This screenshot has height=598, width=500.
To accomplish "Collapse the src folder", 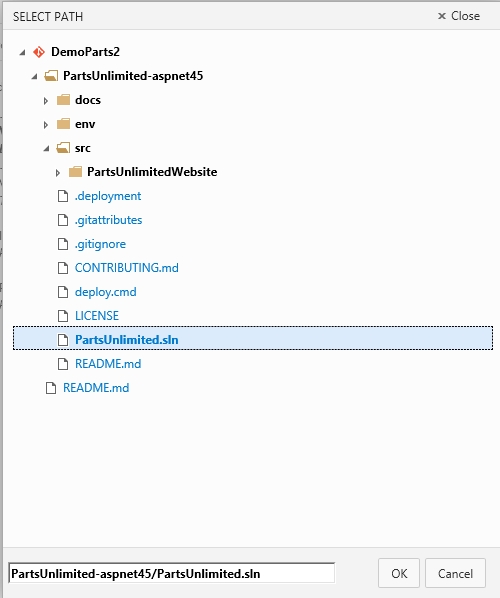I will click(46, 149).
